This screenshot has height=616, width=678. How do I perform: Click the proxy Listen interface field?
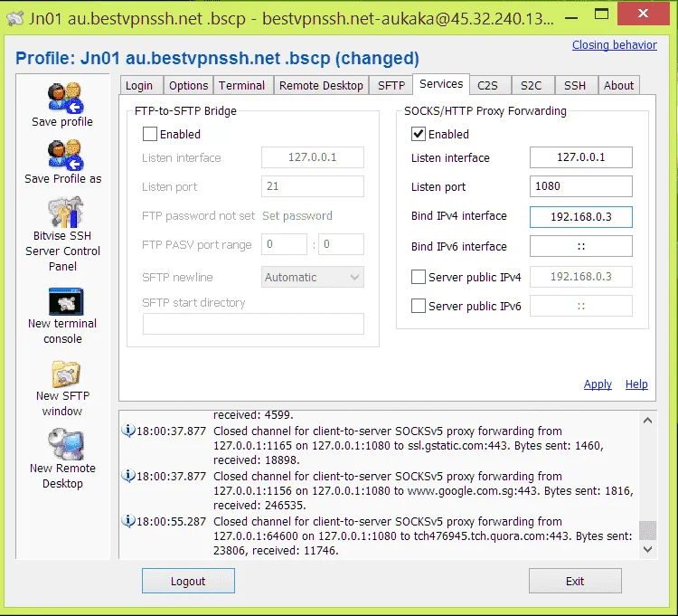pyautogui.click(x=580, y=157)
